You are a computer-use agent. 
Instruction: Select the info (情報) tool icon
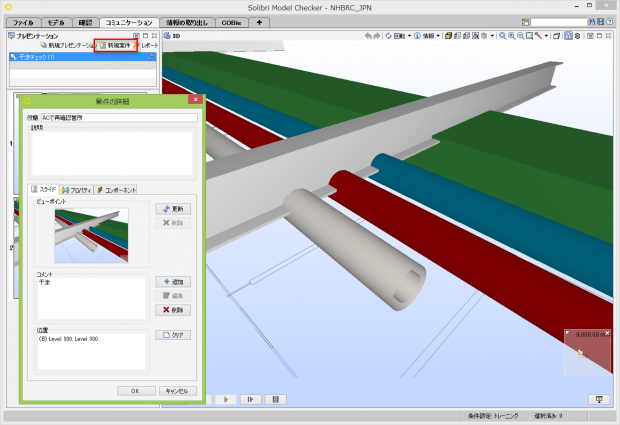point(417,36)
